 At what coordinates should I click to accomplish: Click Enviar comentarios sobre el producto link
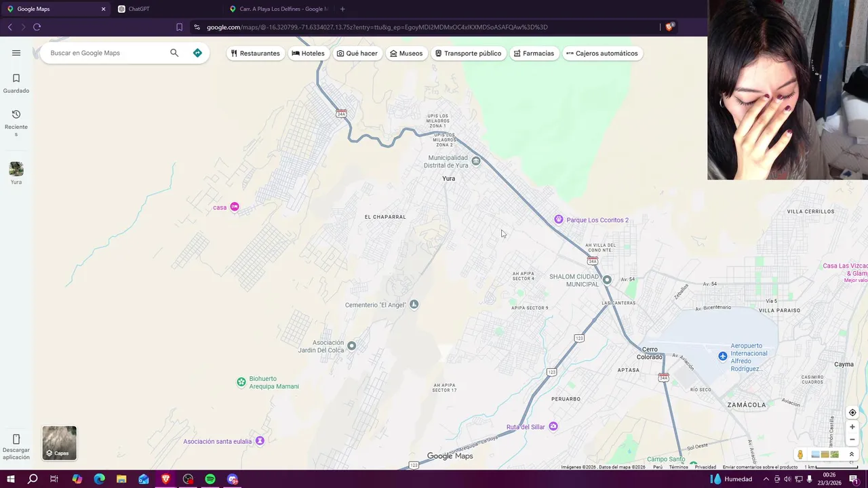(760, 467)
